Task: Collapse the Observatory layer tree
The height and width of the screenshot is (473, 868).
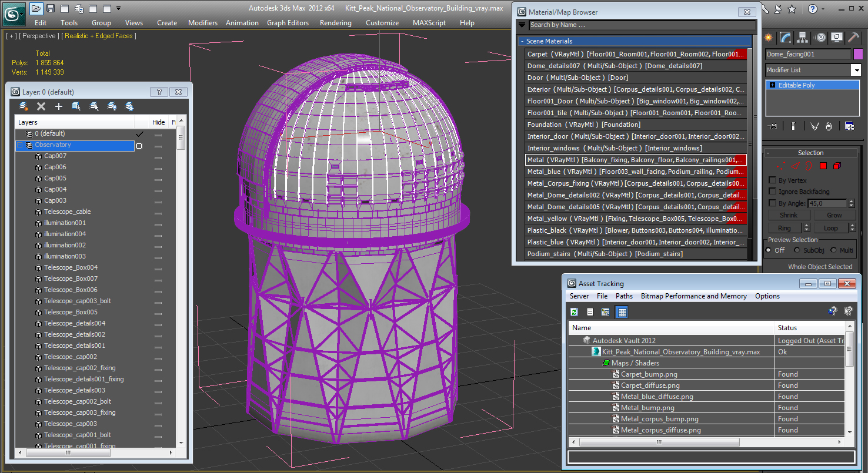Action: pyautogui.click(x=19, y=145)
